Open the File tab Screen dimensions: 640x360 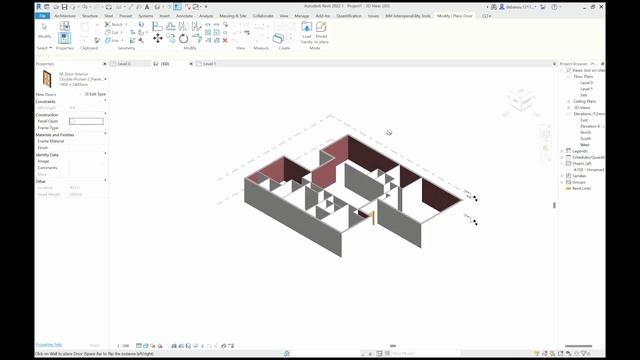42,16
